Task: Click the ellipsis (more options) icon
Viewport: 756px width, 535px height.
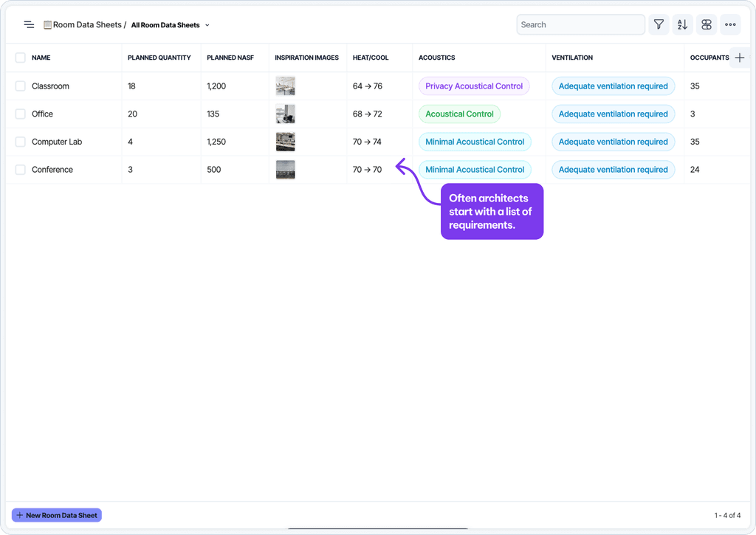Action: [x=730, y=24]
